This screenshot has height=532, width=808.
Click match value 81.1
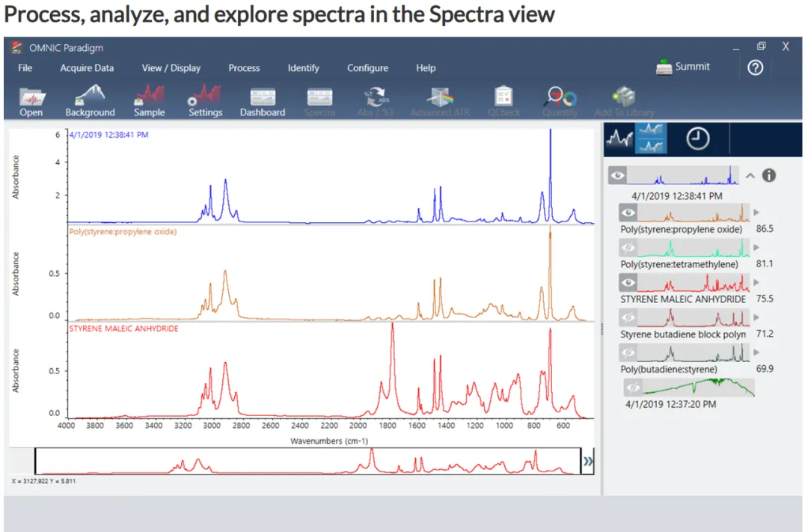click(x=765, y=263)
